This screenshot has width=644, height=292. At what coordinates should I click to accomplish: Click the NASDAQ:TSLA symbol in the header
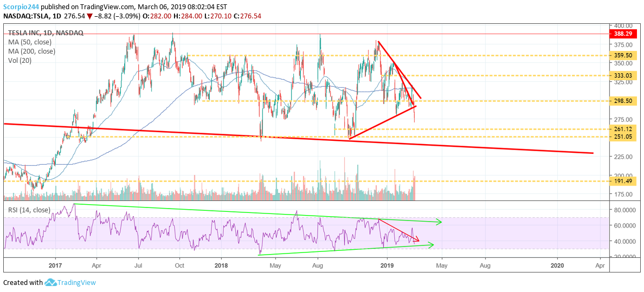point(26,16)
